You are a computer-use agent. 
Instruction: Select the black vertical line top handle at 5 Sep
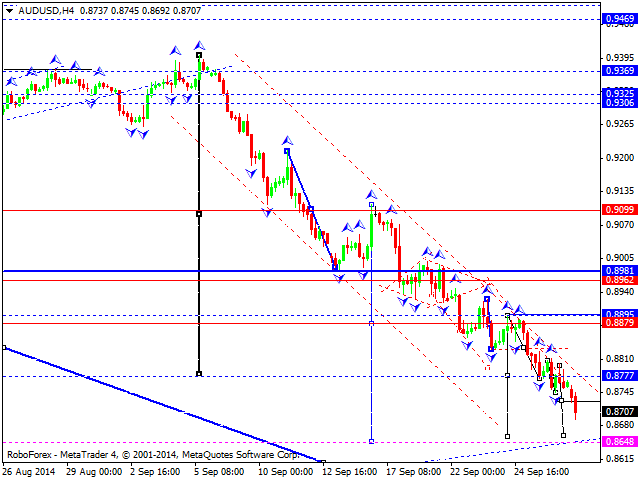tap(199, 55)
